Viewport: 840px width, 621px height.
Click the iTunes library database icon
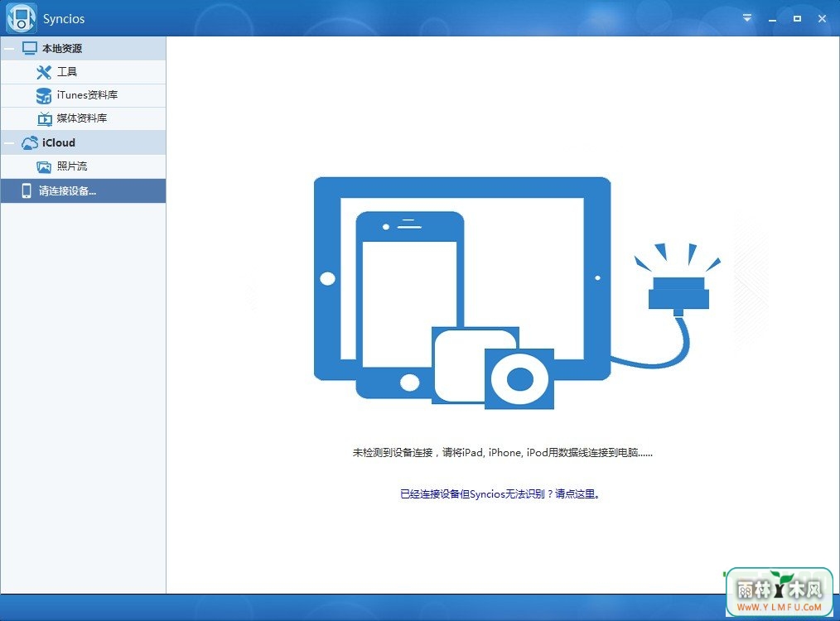[x=44, y=95]
